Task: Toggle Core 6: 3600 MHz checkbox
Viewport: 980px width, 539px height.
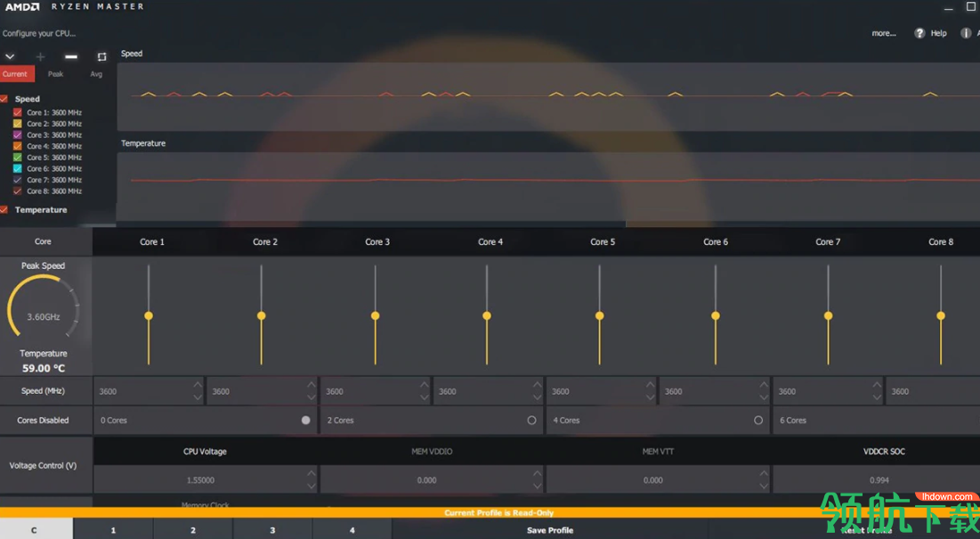Action: 18,169
